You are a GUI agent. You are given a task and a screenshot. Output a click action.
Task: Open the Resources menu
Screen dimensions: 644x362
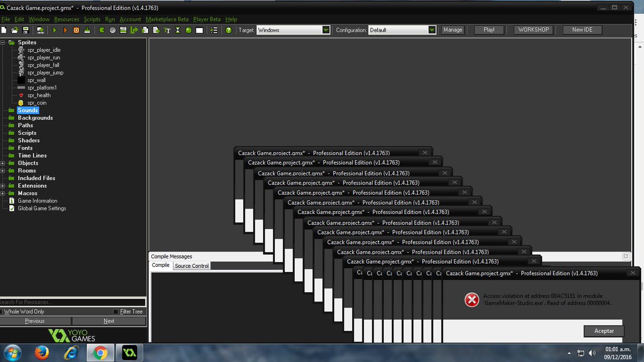coord(67,19)
